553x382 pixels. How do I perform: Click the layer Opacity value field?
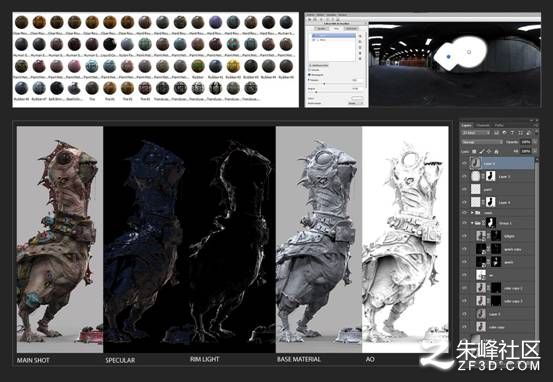click(x=526, y=142)
